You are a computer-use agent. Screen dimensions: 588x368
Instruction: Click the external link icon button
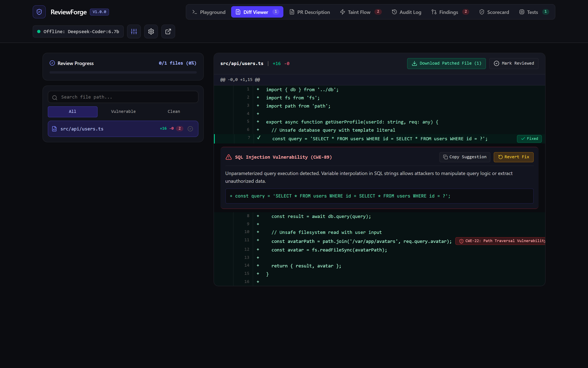pos(168,31)
